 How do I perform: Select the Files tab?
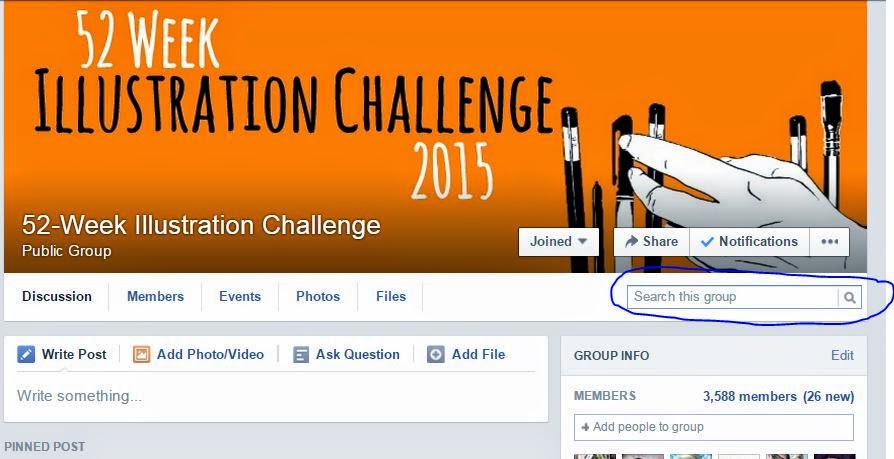391,296
